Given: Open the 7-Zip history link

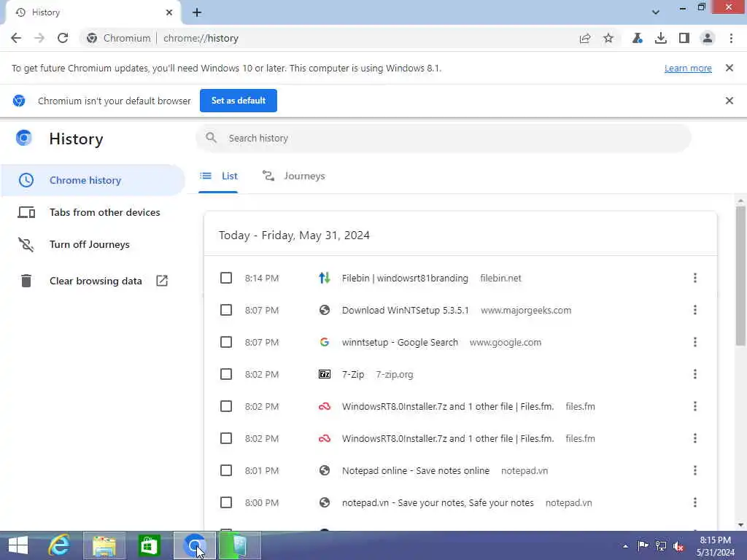Looking at the screenshot, I should (x=353, y=375).
